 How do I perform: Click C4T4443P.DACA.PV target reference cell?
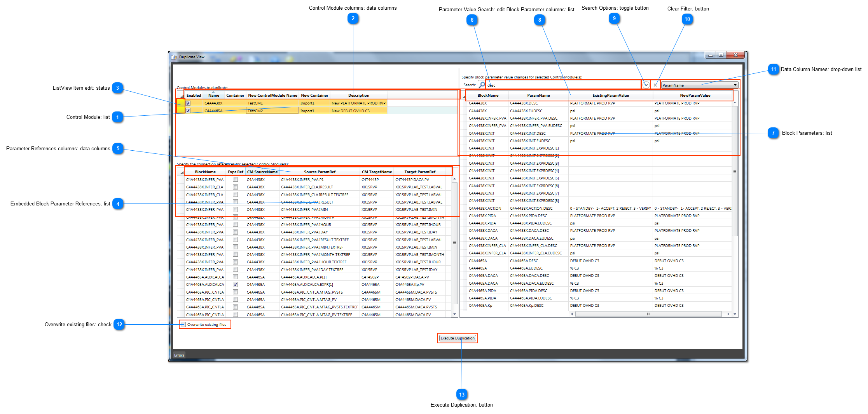pos(420,179)
